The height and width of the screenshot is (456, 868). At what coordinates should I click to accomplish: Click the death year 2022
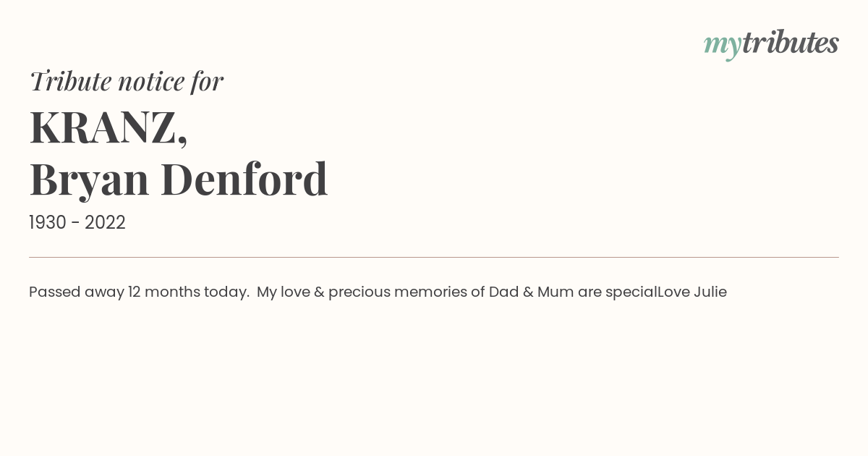point(105,223)
